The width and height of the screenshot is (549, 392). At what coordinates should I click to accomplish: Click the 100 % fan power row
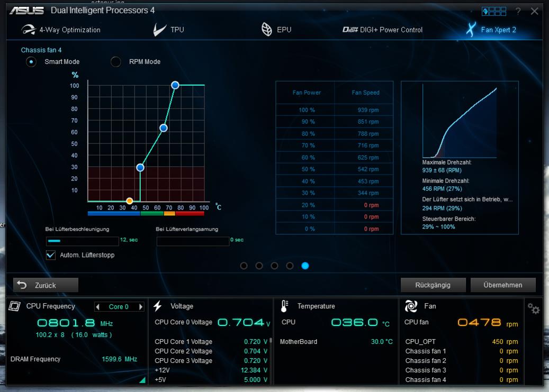[335, 110]
